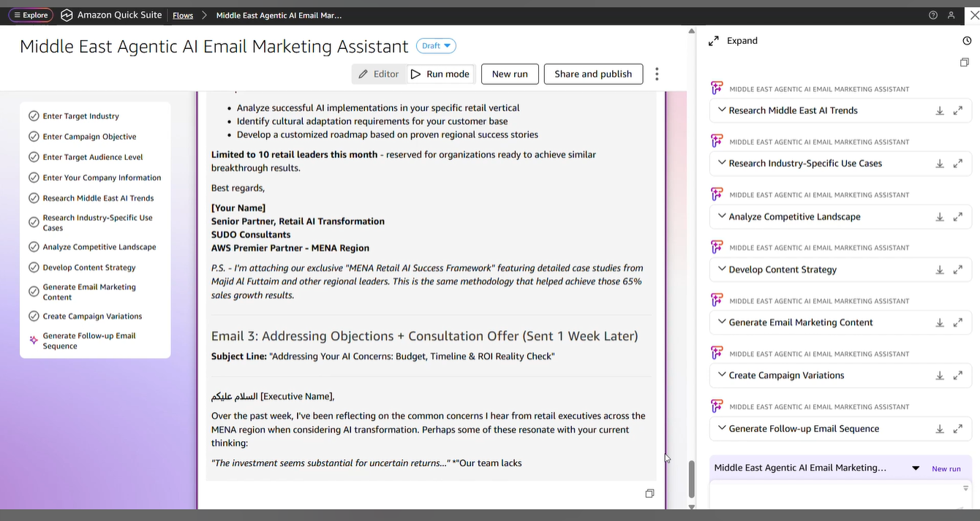The width and height of the screenshot is (980, 521).
Task: Expand the Generate Follow-up Email Sequence card
Action: pyautogui.click(x=722, y=428)
